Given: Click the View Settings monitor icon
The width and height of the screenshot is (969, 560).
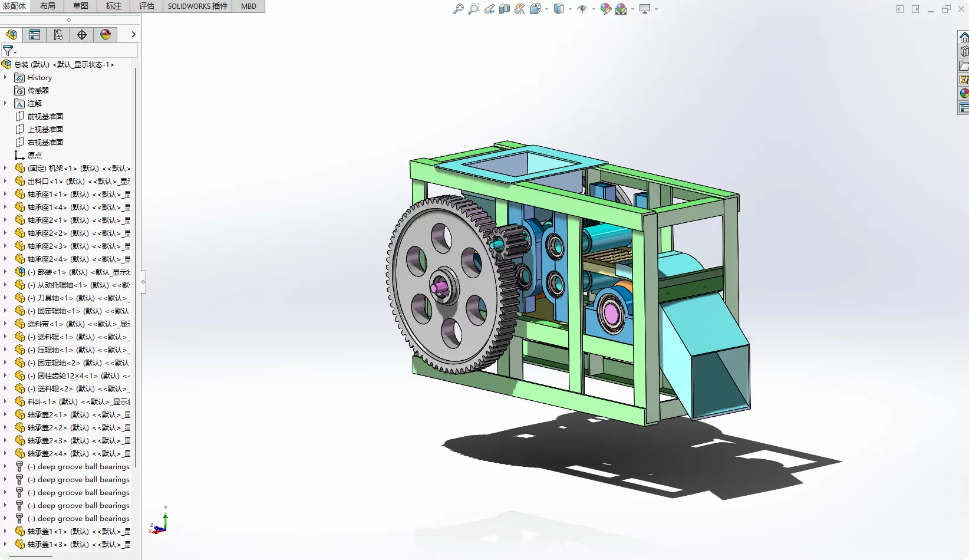Looking at the screenshot, I should coord(645,9).
